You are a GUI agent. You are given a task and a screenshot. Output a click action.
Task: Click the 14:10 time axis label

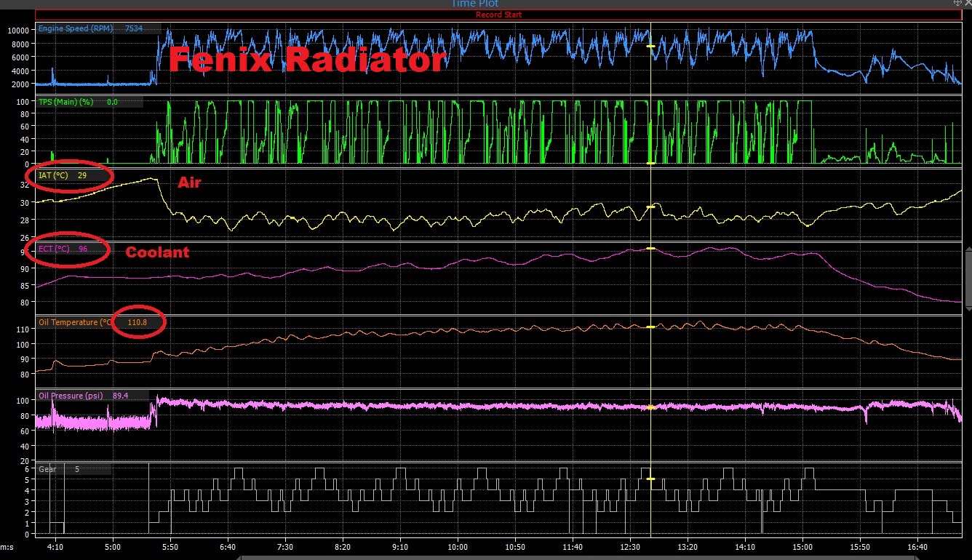coord(745,546)
